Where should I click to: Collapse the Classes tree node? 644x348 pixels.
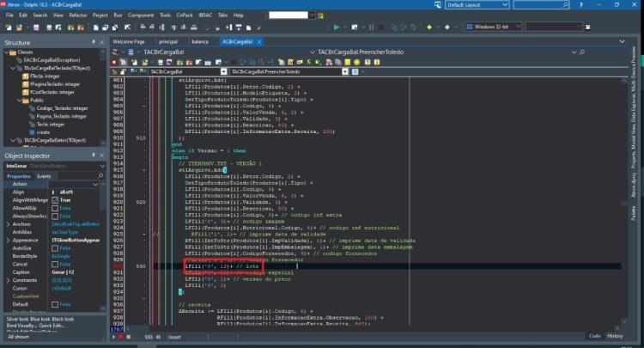coord(7,52)
